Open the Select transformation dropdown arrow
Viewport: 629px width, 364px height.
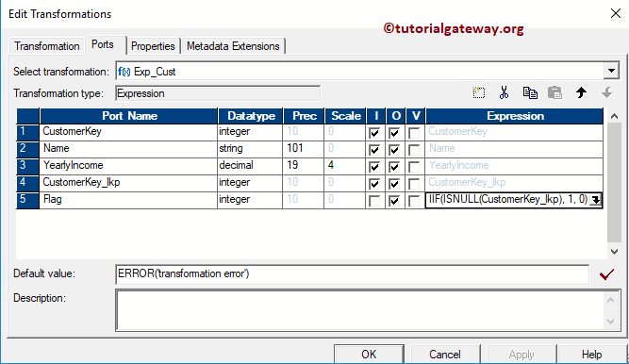[x=611, y=72]
